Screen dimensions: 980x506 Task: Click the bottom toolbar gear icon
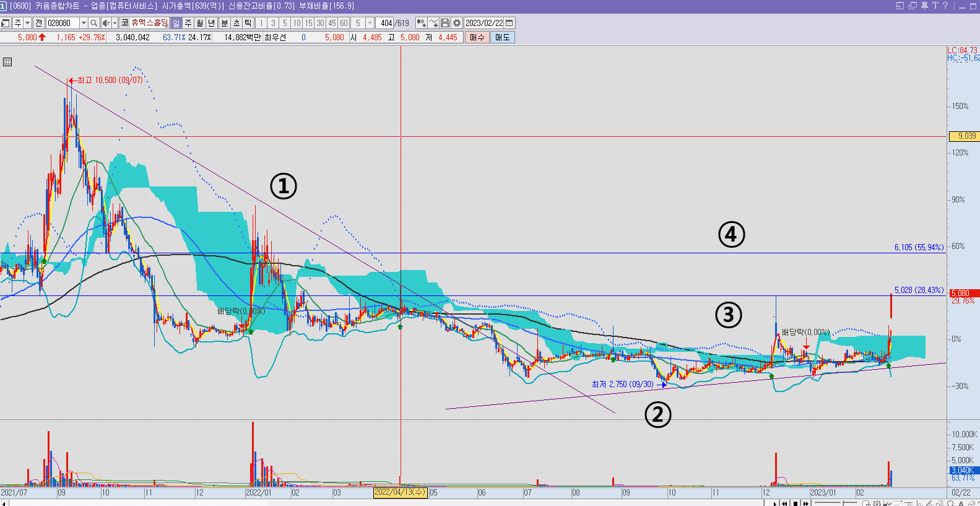click(x=877, y=504)
